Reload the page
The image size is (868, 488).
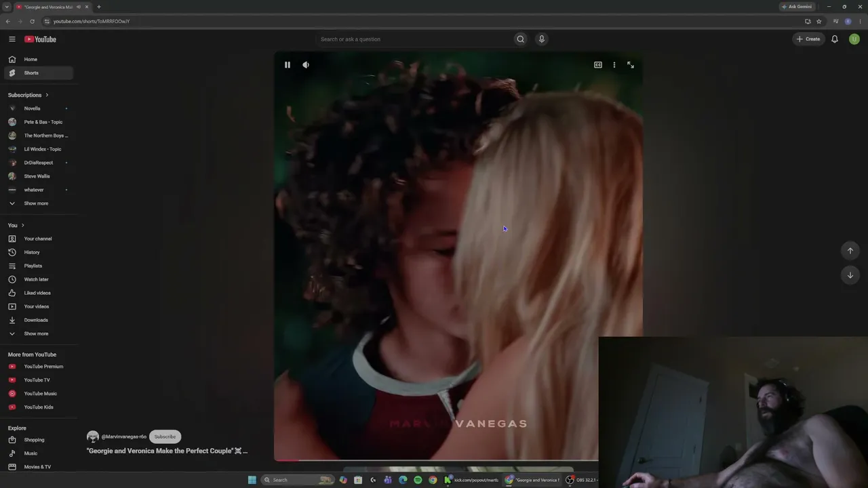[x=32, y=21]
